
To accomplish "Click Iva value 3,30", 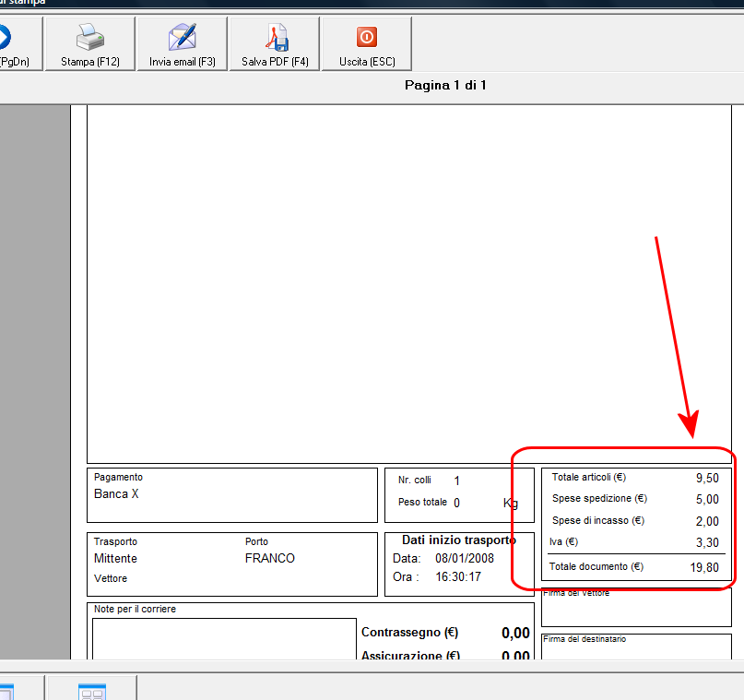I will 707,542.
